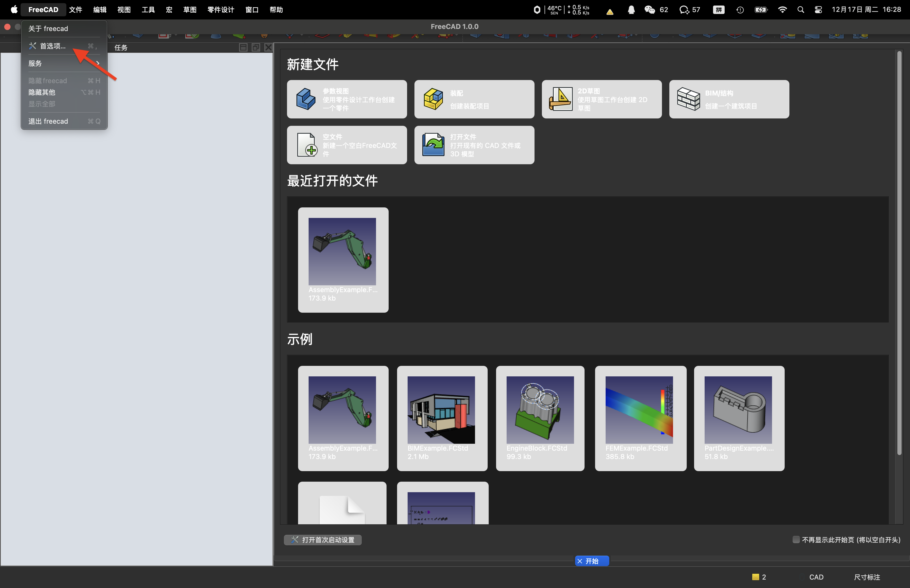Open Control Center icon
Viewport: 910px width, 588px height.
click(x=818, y=9)
